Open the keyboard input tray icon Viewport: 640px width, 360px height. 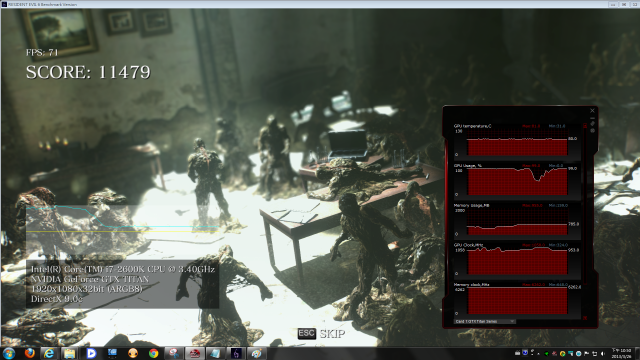point(518,353)
